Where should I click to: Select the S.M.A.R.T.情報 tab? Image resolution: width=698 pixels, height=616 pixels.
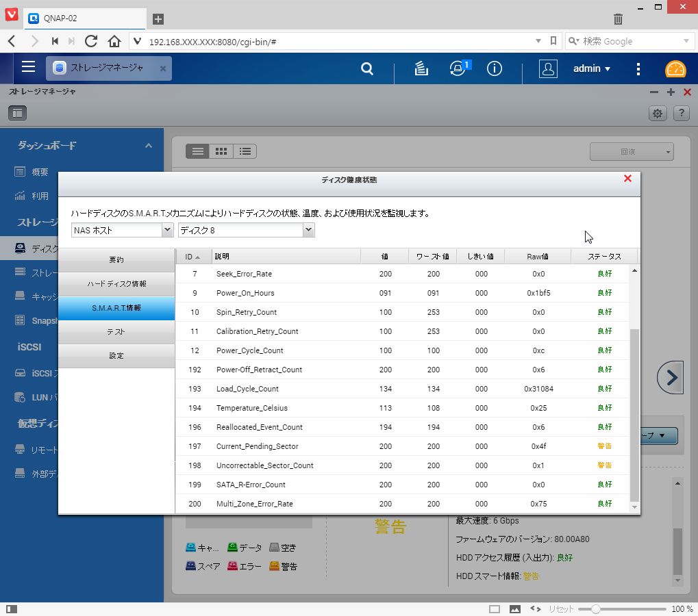(x=116, y=308)
